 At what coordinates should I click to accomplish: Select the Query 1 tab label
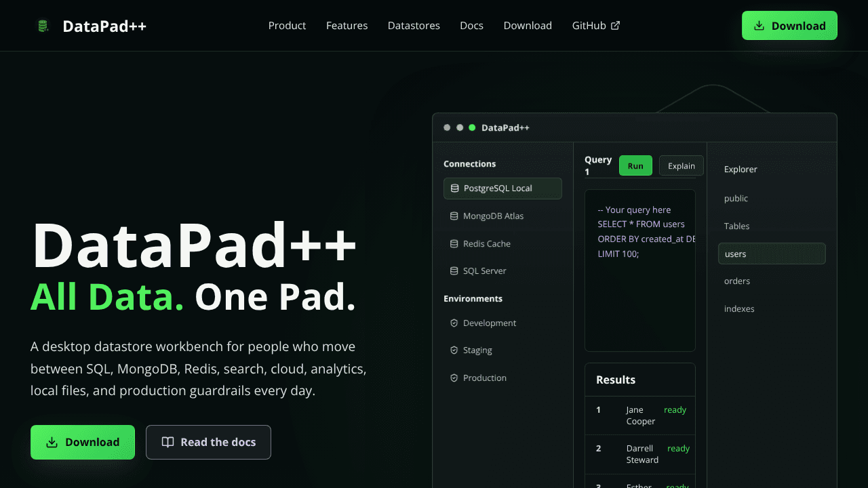pos(598,165)
